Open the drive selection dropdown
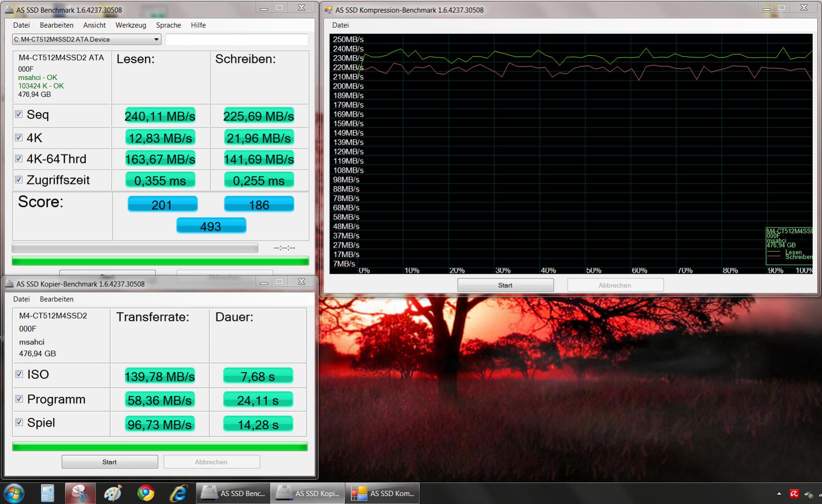This screenshot has height=504, width=822. 87,39
